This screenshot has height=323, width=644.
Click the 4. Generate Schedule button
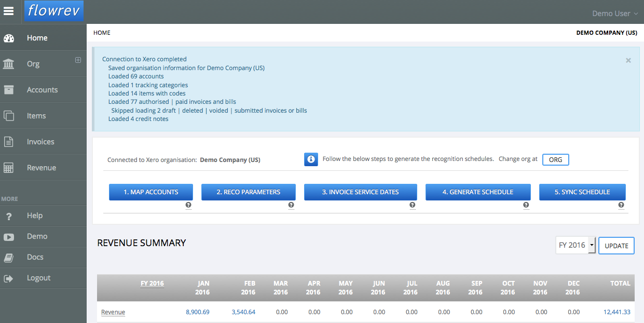(x=478, y=192)
